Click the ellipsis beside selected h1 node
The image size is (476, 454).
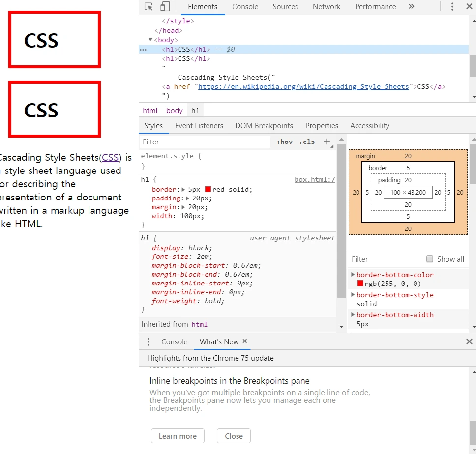point(143,50)
